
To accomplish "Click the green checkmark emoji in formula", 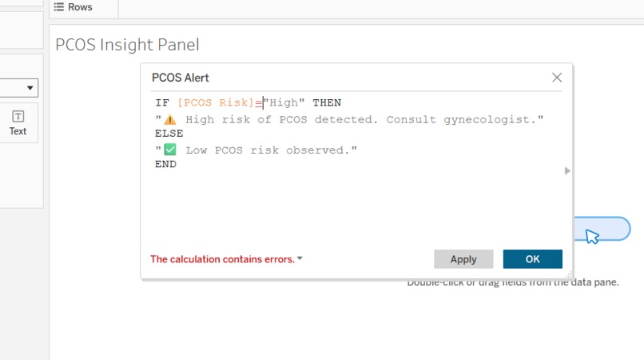I will pos(170,150).
